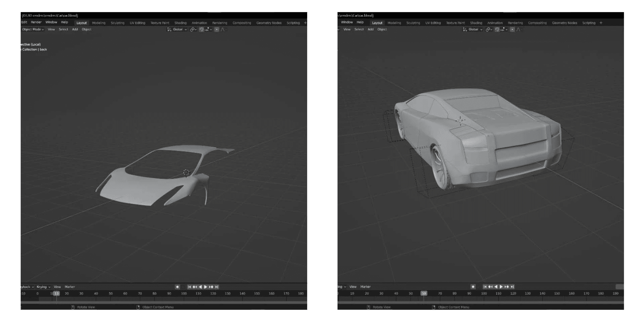This screenshot has height=323, width=644.
Task: Play animation in the left Blender timeline
Action: 206,287
